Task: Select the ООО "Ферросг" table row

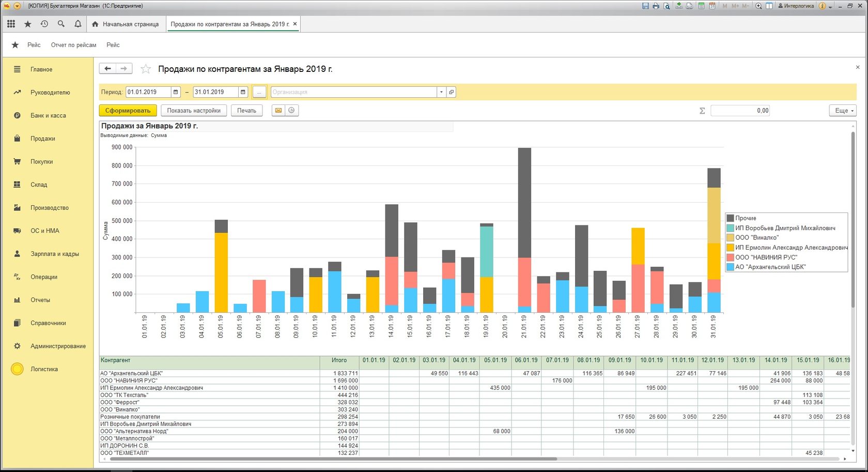Action: (474, 402)
